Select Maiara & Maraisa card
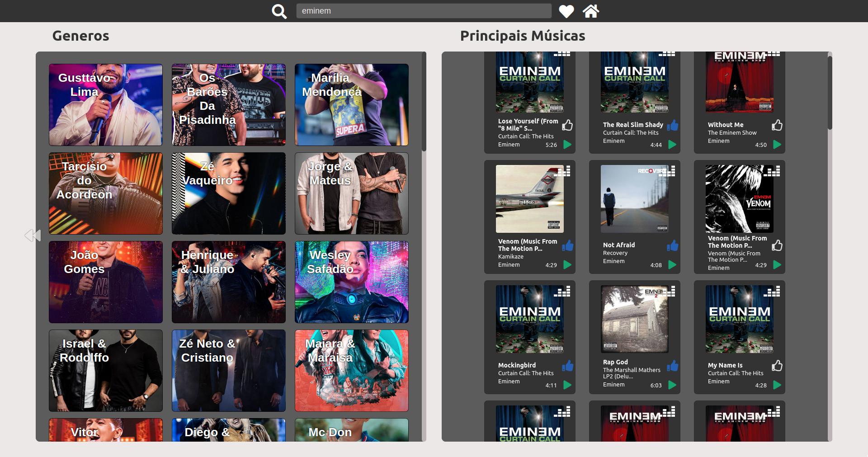 (x=352, y=371)
